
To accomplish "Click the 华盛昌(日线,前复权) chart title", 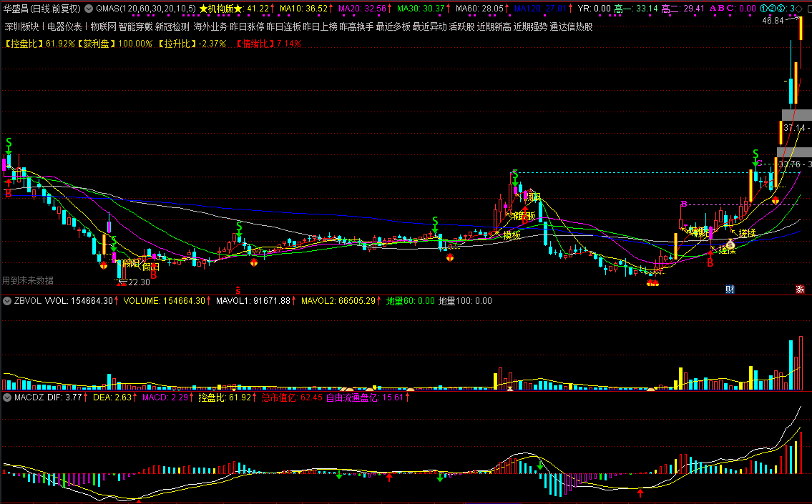I will tap(42, 9).
